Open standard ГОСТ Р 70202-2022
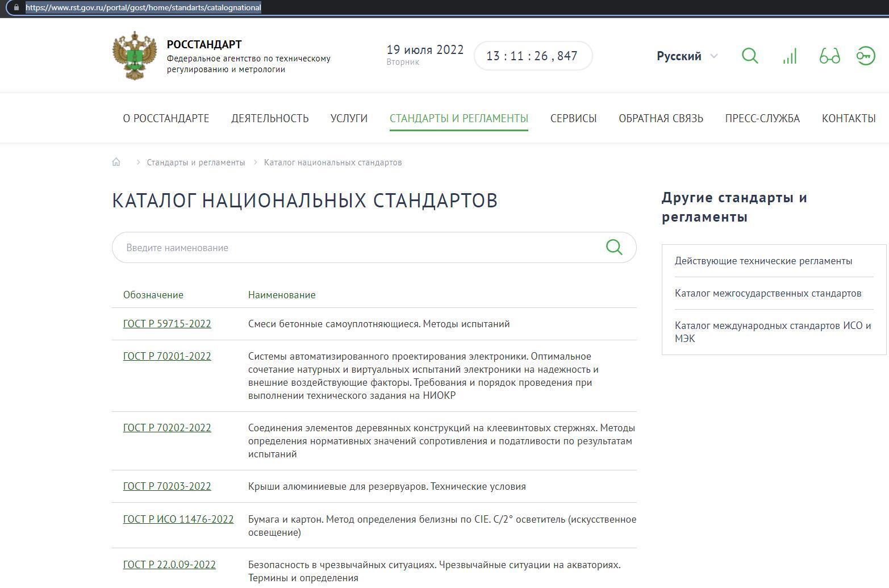The width and height of the screenshot is (889, 588). (x=167, y=428)
